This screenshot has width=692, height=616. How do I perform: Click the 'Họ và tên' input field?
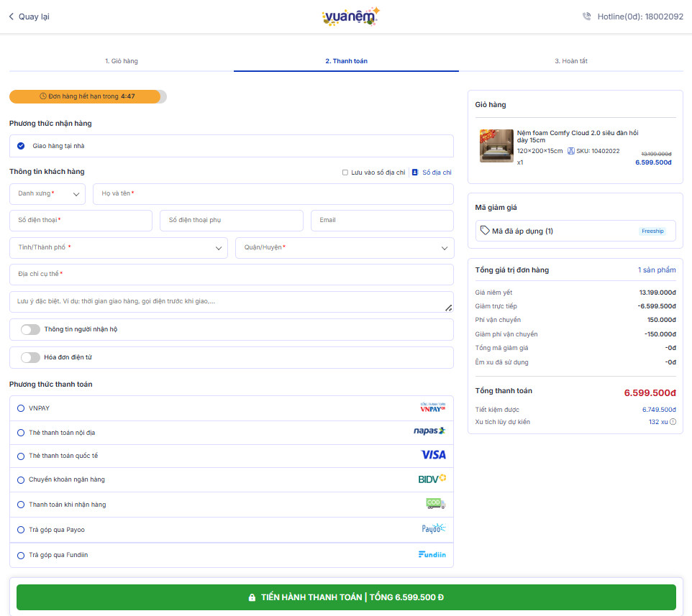click(273, 194)
